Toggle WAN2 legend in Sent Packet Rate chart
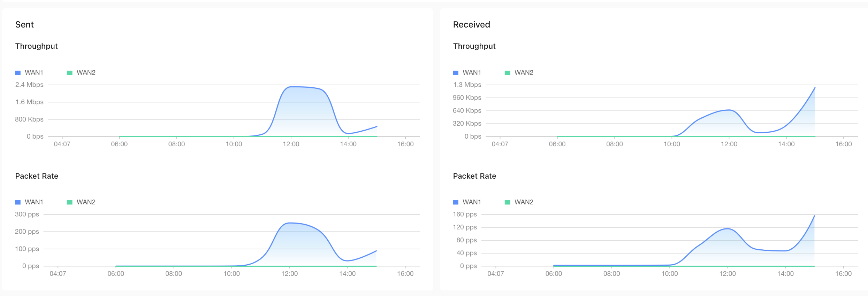The height and width of the screenshot is (296, 868). pyautogui.click(x=81, y=202)
